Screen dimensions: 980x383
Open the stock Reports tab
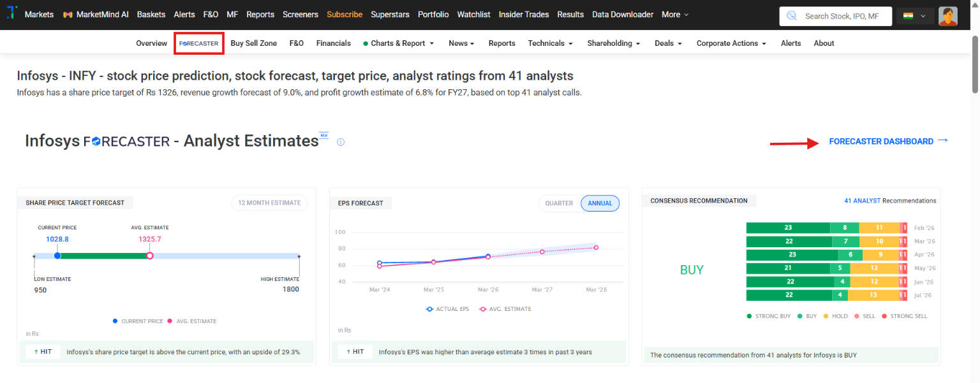[502, 43]
